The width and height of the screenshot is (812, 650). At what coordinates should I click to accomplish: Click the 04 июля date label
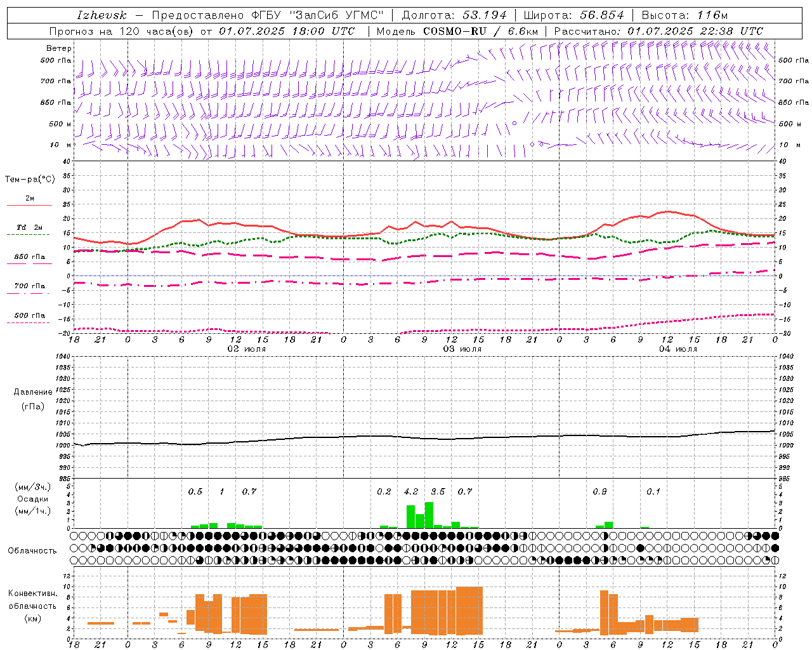tap(678, 349)
